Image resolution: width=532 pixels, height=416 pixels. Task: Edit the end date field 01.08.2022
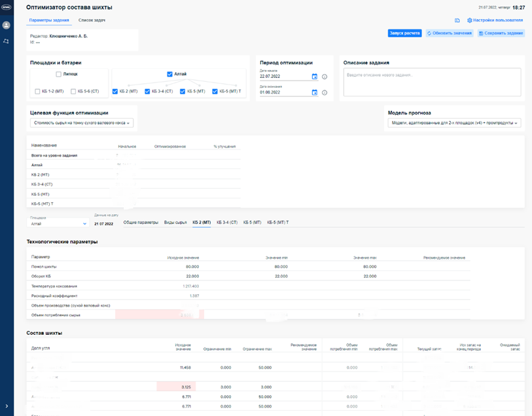(x=284, y=92)
